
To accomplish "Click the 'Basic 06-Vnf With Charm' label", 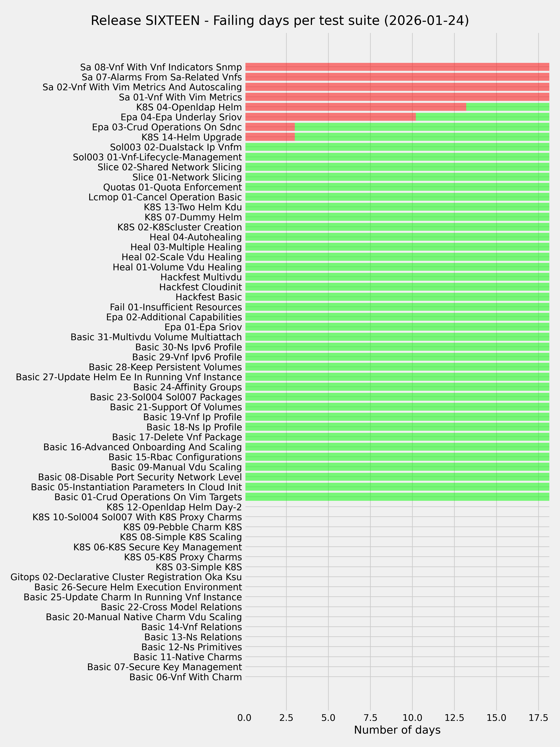I will coord(185,677).
